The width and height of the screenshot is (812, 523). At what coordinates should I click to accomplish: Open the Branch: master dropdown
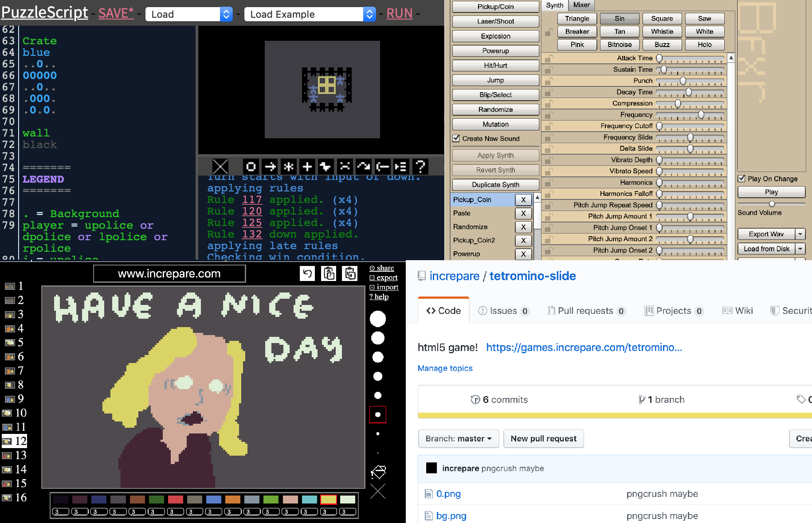pyautogui.click(x=459, y=438)
